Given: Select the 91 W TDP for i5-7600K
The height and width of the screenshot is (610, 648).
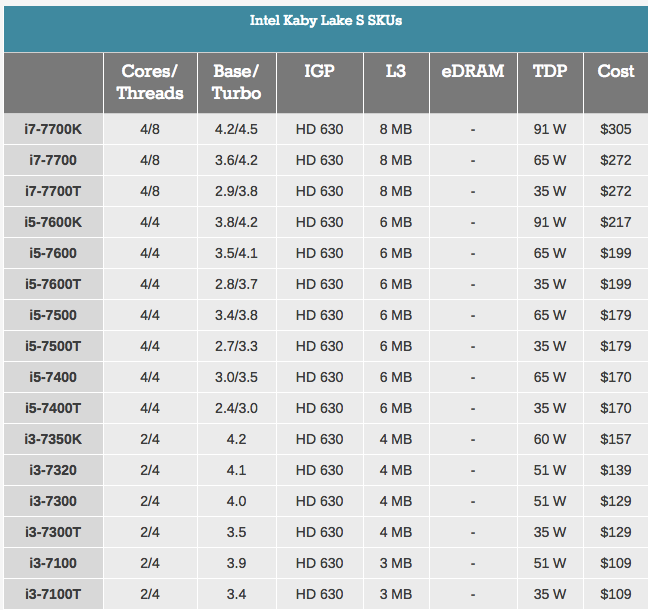Looking at the screenshot, I should coord(550,222).
